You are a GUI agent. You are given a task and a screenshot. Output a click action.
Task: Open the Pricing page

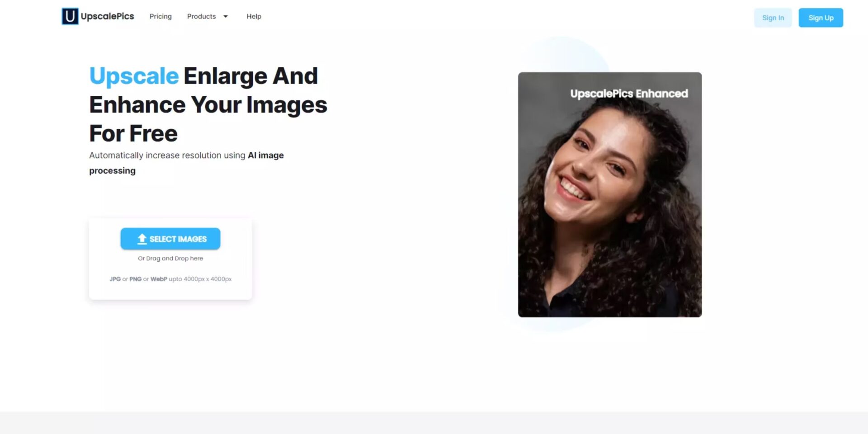pos(160,16)
